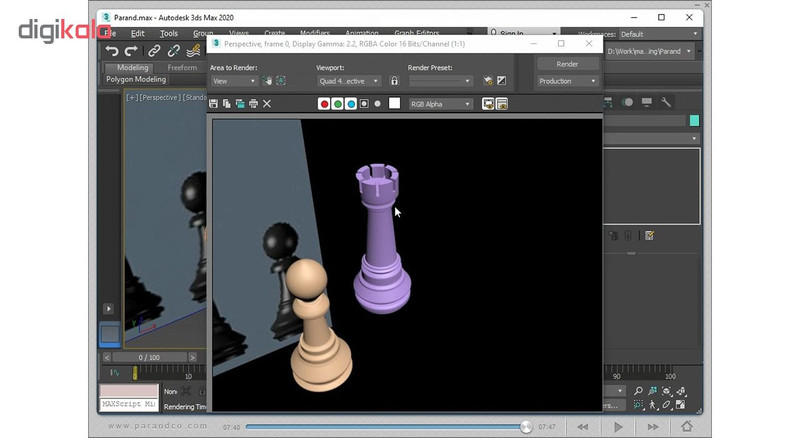The height and width of the screenshot is (438, 800).
Task: Select the Zoom magnifier viewport tool
Action: coord(638,391)
